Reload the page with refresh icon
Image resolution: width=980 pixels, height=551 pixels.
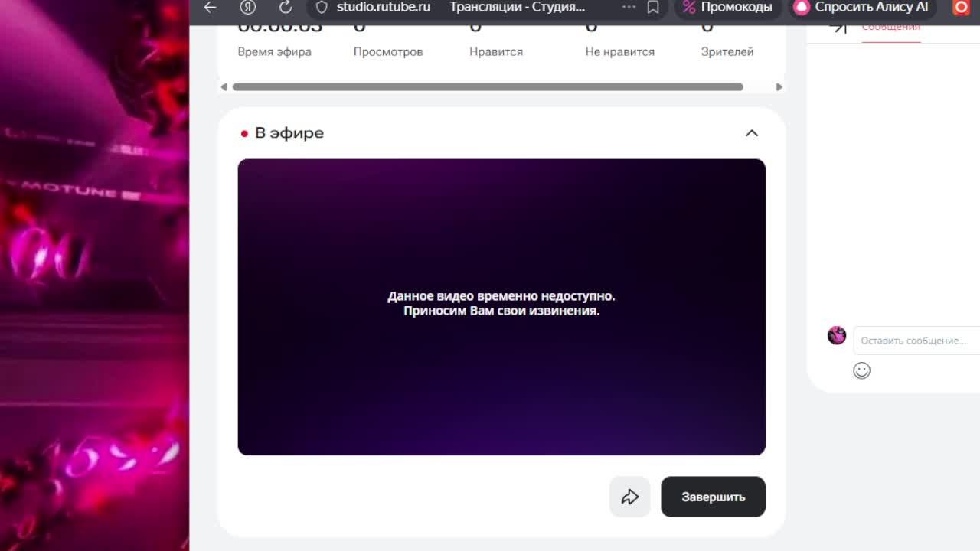point(286,8)
